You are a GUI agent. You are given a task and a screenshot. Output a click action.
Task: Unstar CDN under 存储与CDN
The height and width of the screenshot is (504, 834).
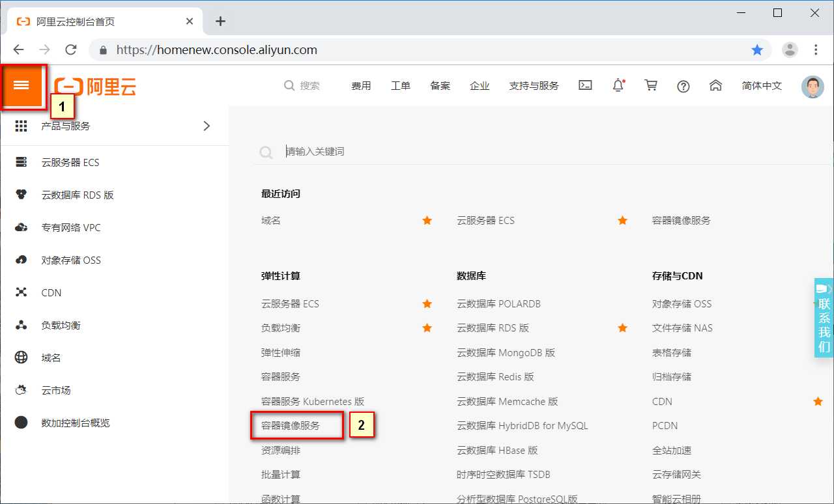click(818, 401)
